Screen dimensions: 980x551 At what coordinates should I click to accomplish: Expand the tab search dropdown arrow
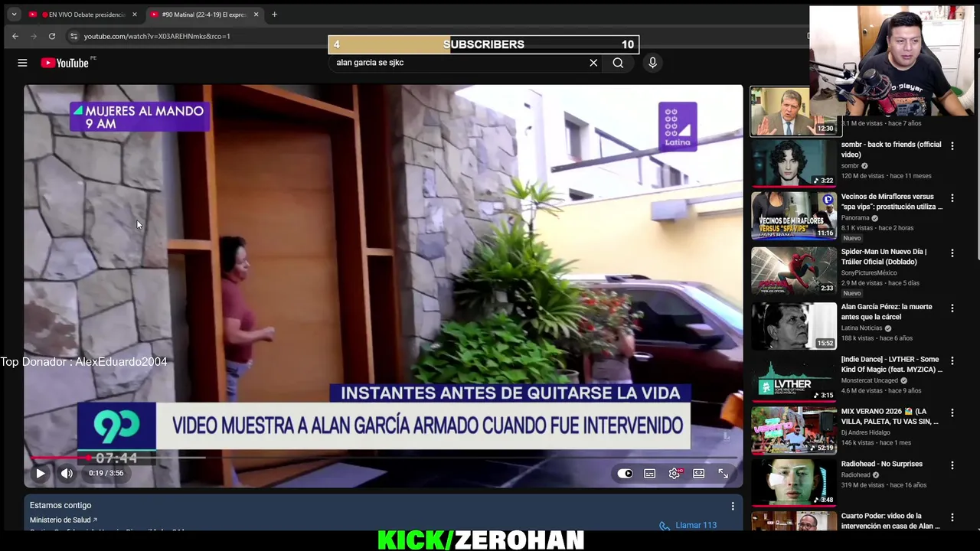click(14, 15)
